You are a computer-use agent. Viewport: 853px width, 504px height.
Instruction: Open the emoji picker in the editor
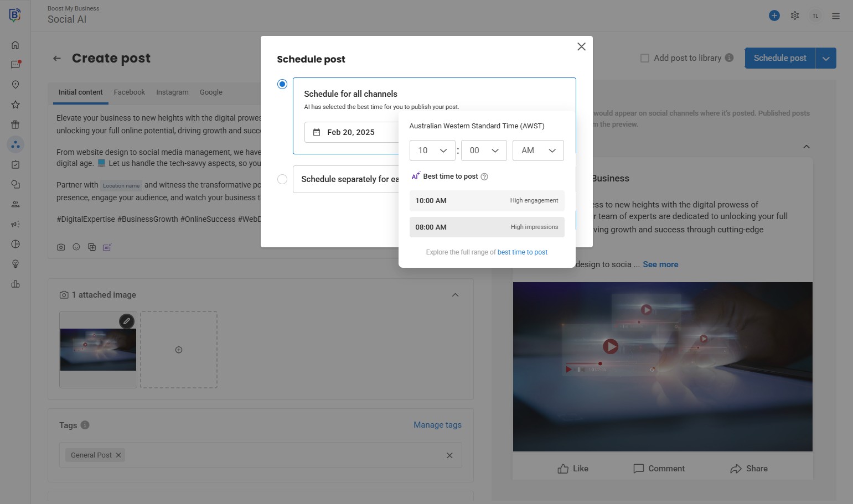pos(76,247)
